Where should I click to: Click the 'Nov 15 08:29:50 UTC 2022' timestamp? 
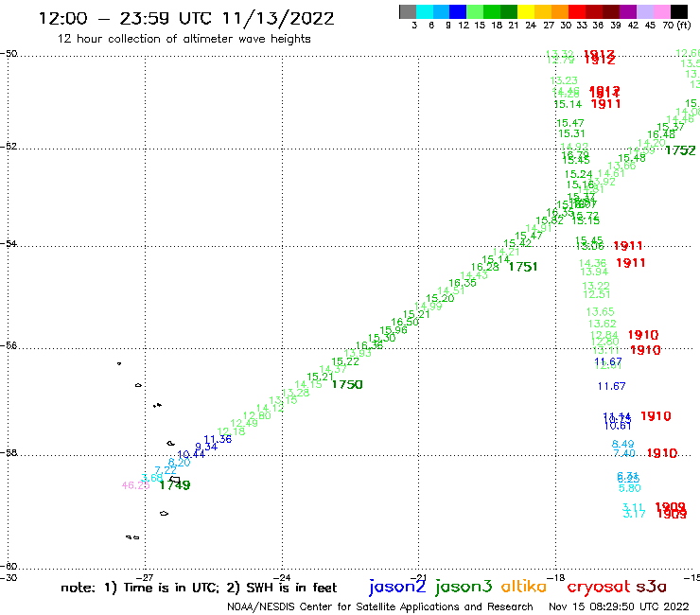619,606
